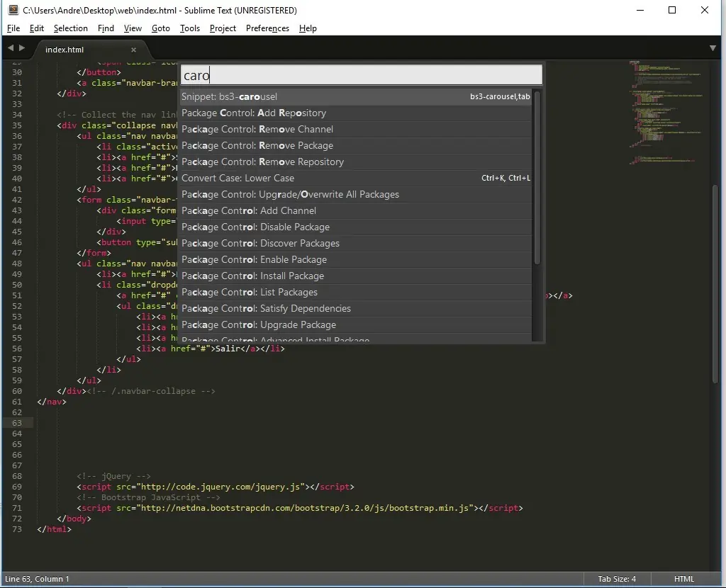Viewport: 726px width, 588px height.
Task: Click the bootstrap.min.js URL on line 71
Action: pyautogui.click(x=306, y=508)
